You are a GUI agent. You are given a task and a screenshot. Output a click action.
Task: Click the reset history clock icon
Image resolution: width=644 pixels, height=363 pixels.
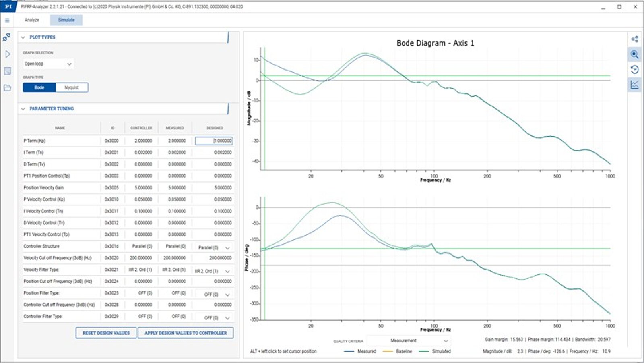coord(635,69)
